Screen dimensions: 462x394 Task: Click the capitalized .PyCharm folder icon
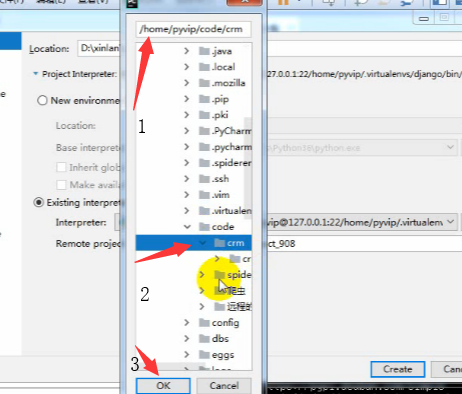tap(204, 131)
